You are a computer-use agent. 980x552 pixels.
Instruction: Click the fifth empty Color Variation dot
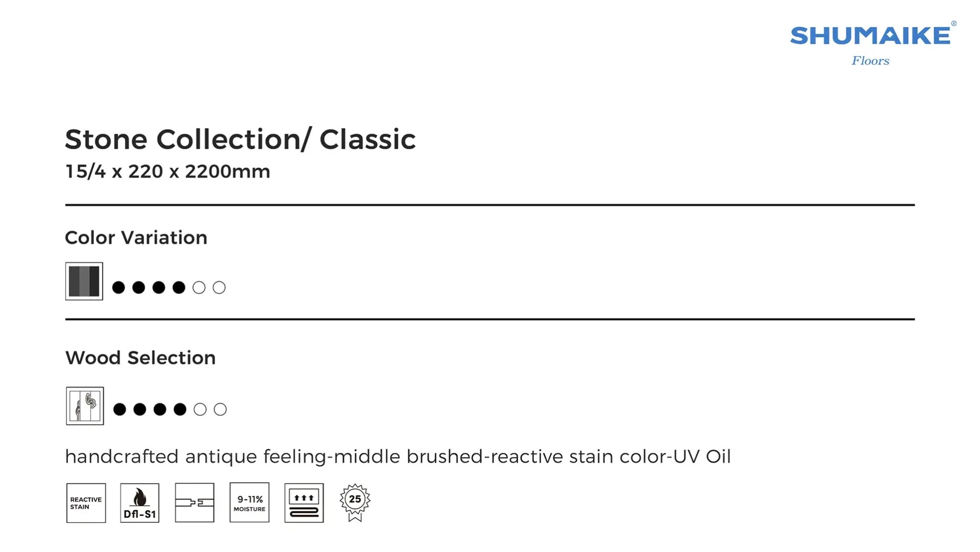click(199, 288)
